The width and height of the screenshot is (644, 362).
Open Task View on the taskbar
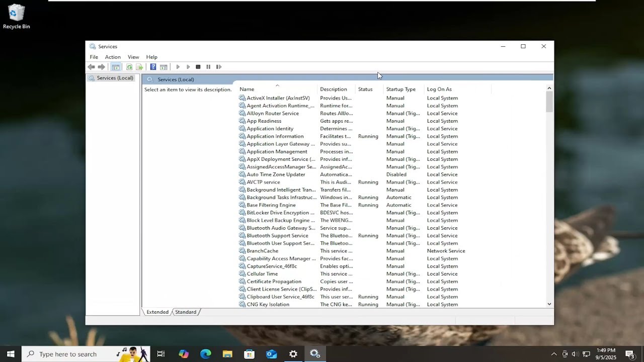pyautogui.click(x=161, y=354)
